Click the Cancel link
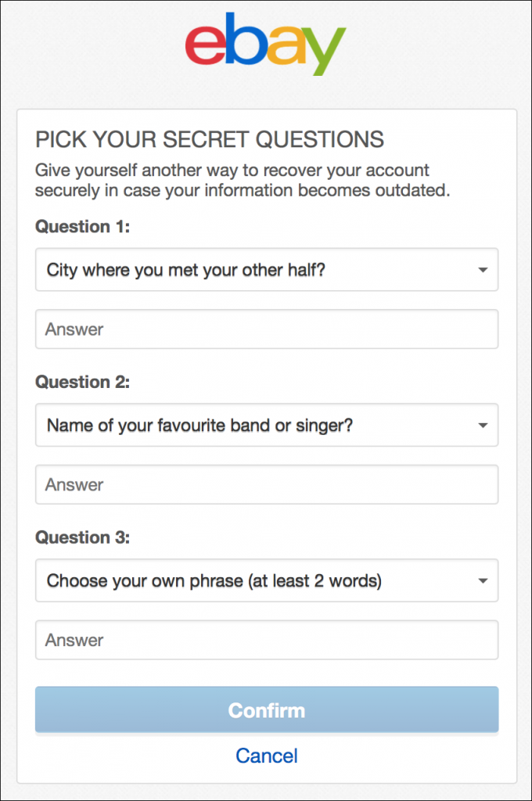Image resolution: width=532 pixels, height=801 pixels. click(266, 755)
